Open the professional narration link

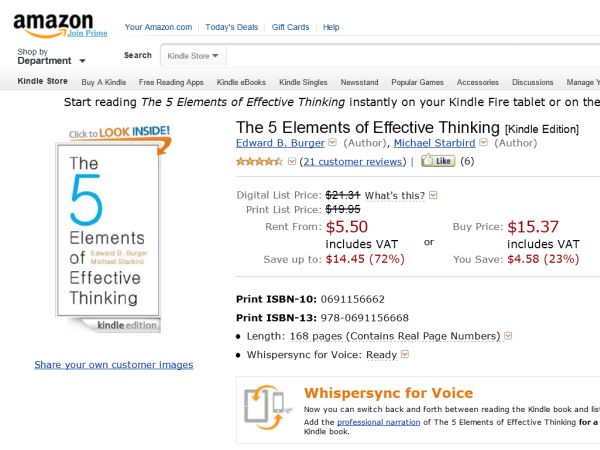(377, 423)
